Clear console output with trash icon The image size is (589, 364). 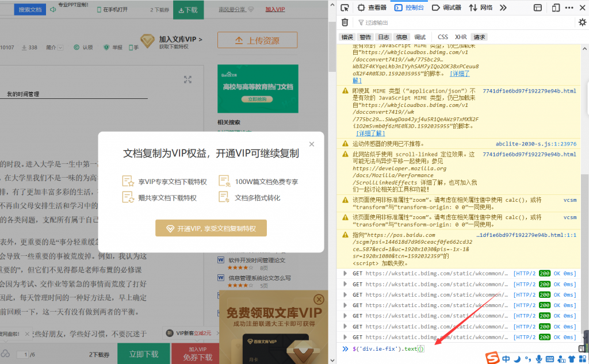345,22
